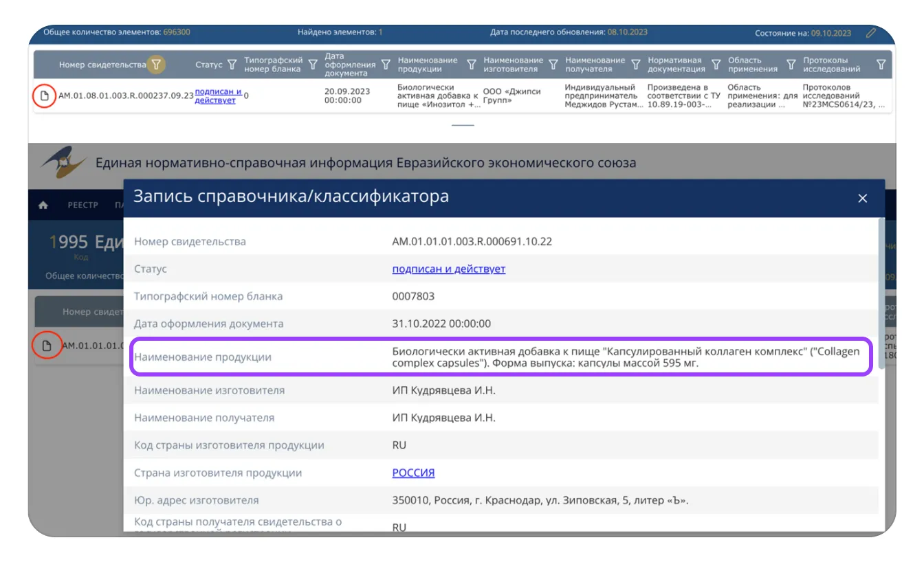Filter the Наименование продукции column

472,65
